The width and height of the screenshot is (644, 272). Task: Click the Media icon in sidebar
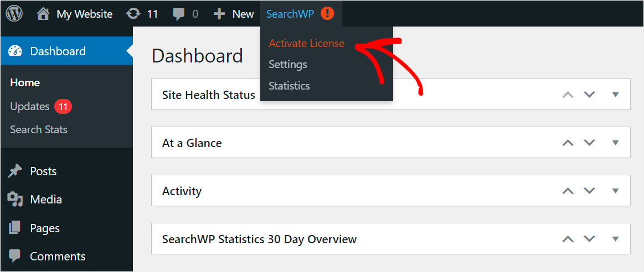[15, 200]
